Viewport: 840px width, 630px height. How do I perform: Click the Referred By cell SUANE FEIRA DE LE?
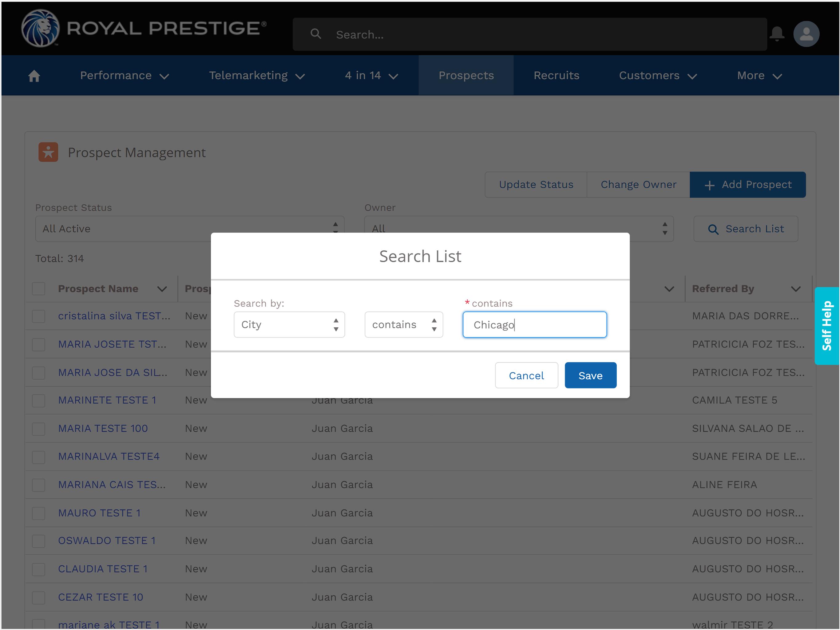tap(748, 457)
